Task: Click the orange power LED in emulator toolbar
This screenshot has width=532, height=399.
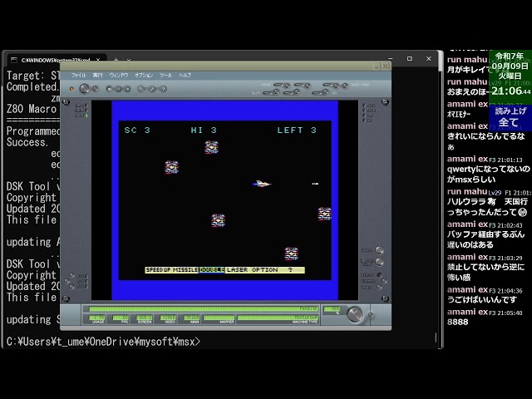Action: [71, 89]
